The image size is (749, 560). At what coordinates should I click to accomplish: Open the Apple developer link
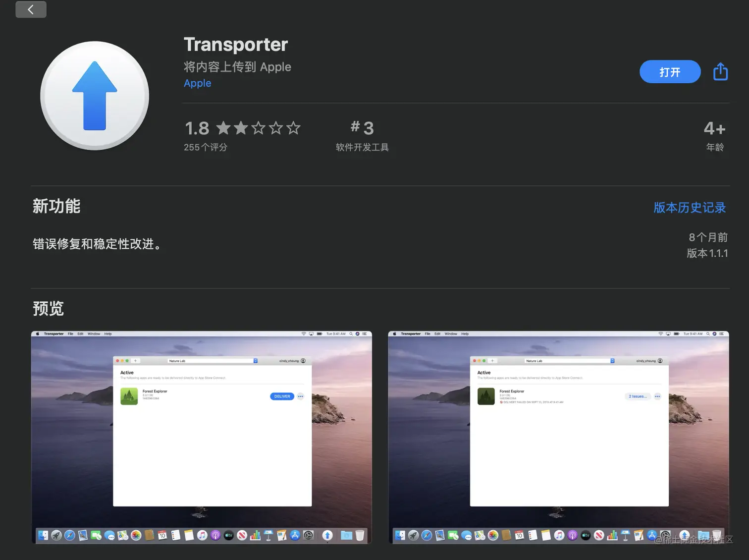(x=197, y=83)
